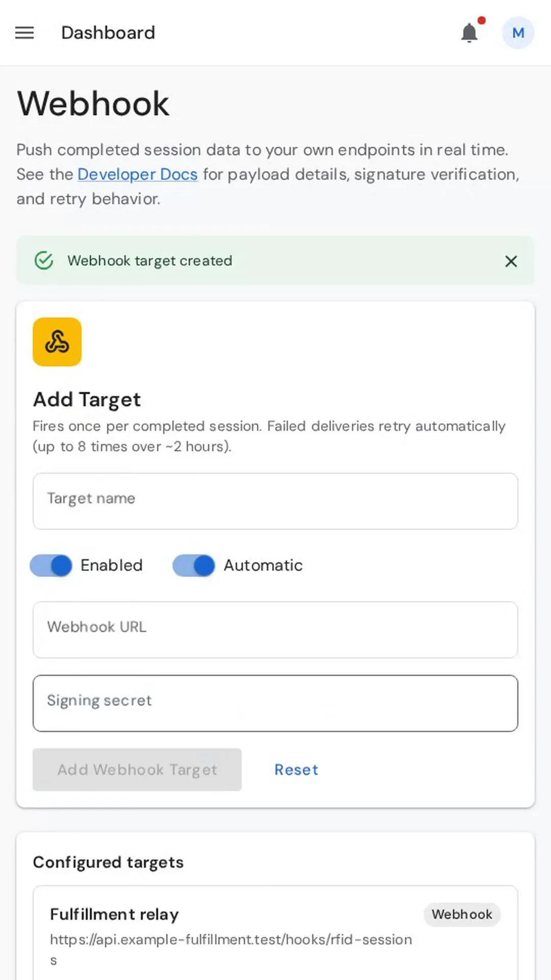Open the Developer Docs link
This screenshot has height=980, width=551.
pos(137,174)
